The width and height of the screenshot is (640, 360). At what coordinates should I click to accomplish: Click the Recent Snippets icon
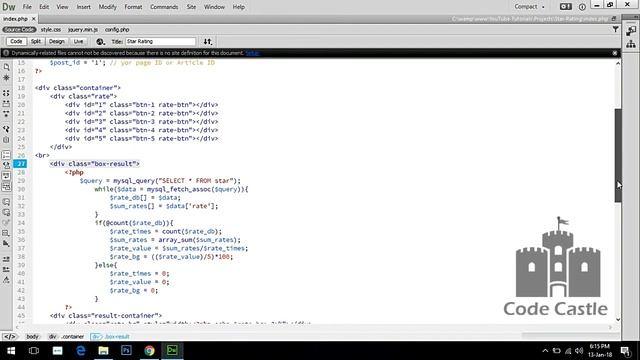tap(6, 233)
